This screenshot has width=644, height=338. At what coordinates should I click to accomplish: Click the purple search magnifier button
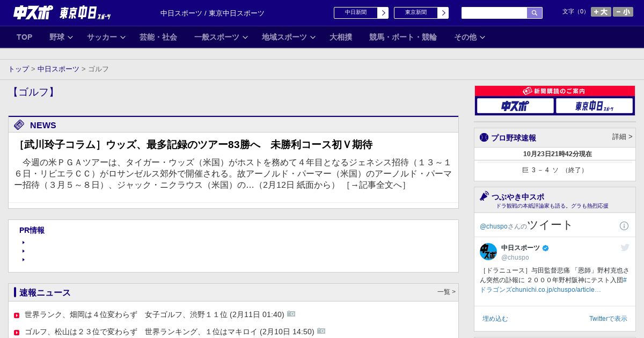pyautogui.click(x=535, y=13)
